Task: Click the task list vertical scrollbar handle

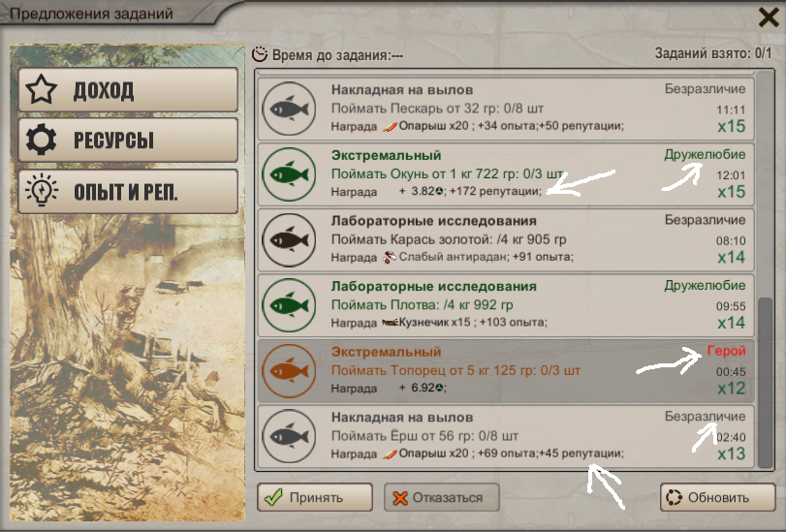Action: 765,382
